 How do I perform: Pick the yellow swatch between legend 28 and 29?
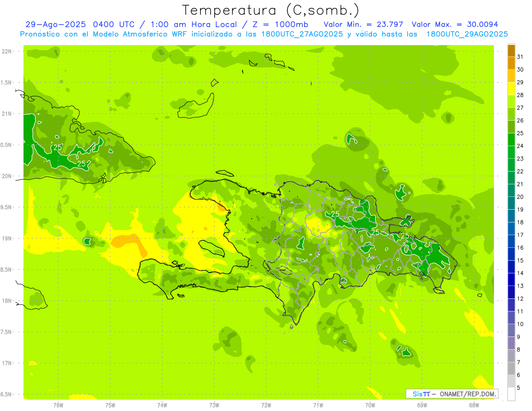pyautogui.click(x=511, y=89)
